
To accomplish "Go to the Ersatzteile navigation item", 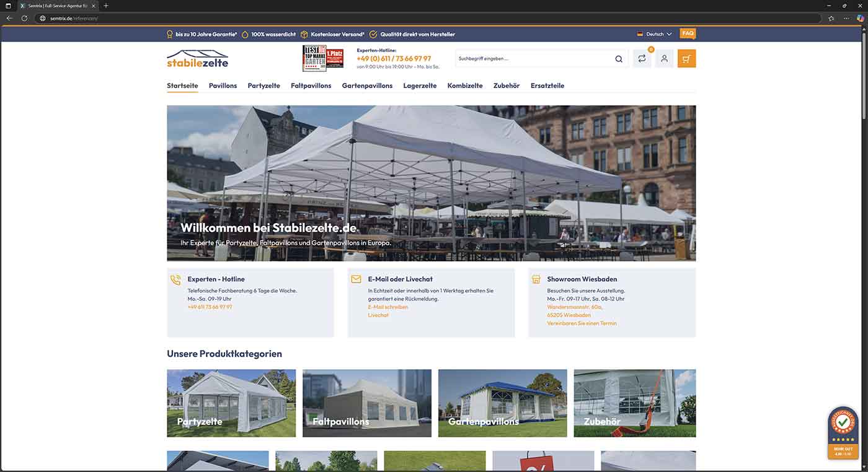I will 547,85.
